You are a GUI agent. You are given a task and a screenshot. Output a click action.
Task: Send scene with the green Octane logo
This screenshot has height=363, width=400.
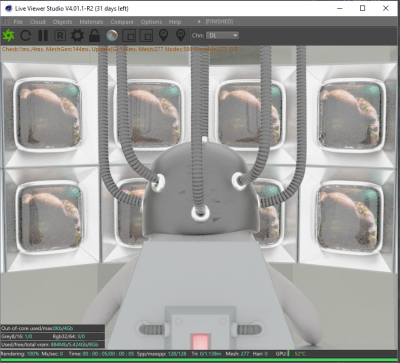click(x=8, y=35)
